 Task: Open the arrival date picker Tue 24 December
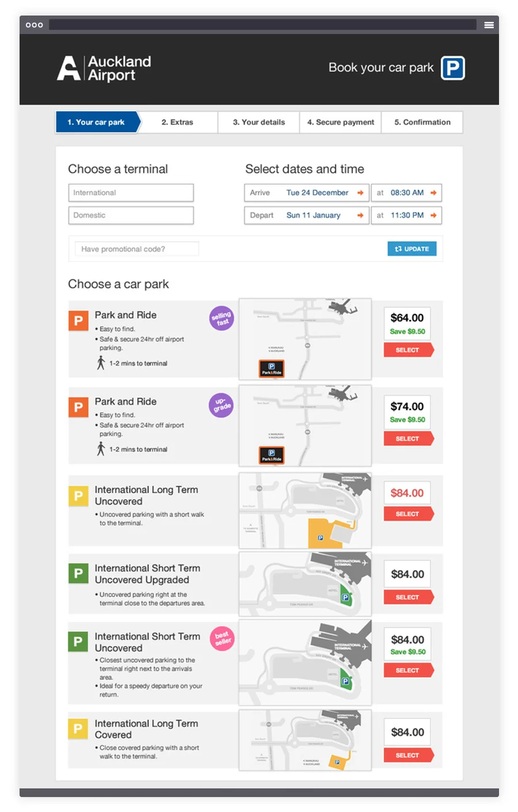[307, 193]
